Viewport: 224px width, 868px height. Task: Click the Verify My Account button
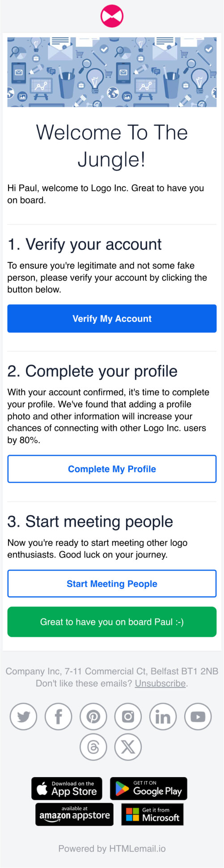tap(112, 318)
